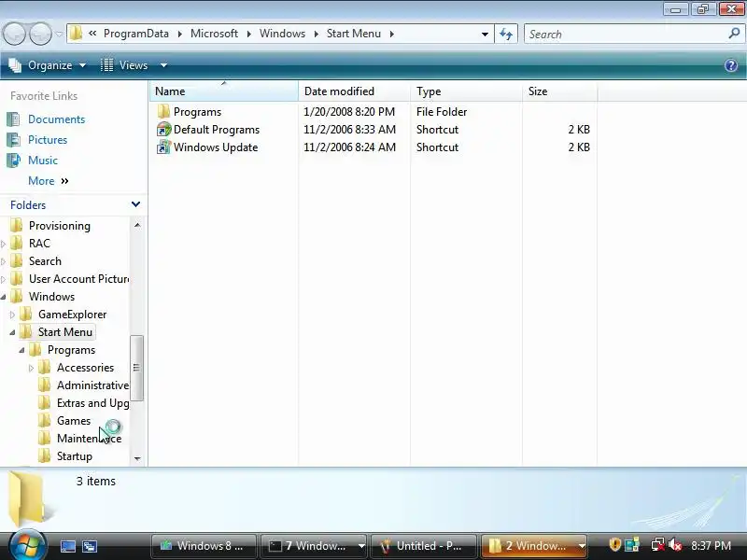Select Extras and Upgrades folder in tree
This screenshot has height=560, width=747.
click(92, 403)
